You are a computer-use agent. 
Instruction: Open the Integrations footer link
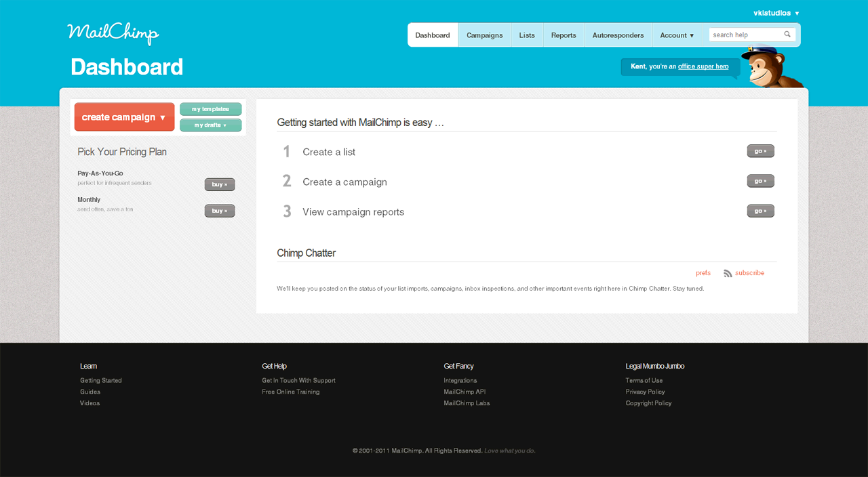click(460, 381)
